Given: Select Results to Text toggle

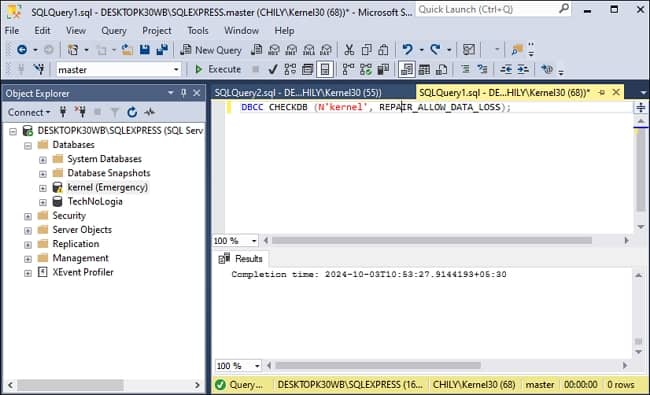Looking at the screenshot, I should coord(407,69).
